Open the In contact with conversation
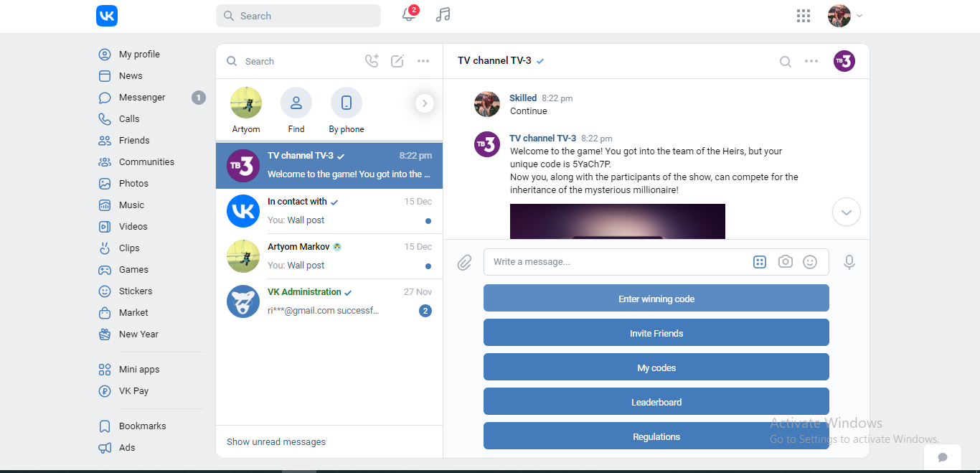 [x=329, y=211]
